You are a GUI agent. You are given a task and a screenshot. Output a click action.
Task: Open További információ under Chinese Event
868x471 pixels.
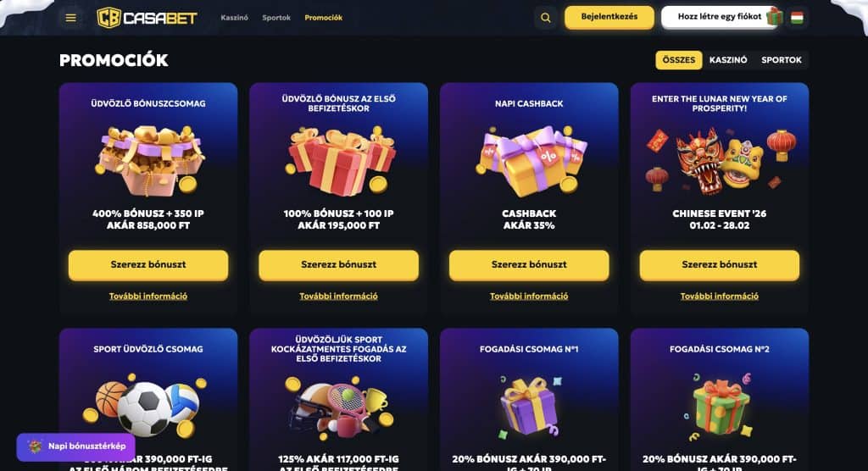[x=719, y=296]
